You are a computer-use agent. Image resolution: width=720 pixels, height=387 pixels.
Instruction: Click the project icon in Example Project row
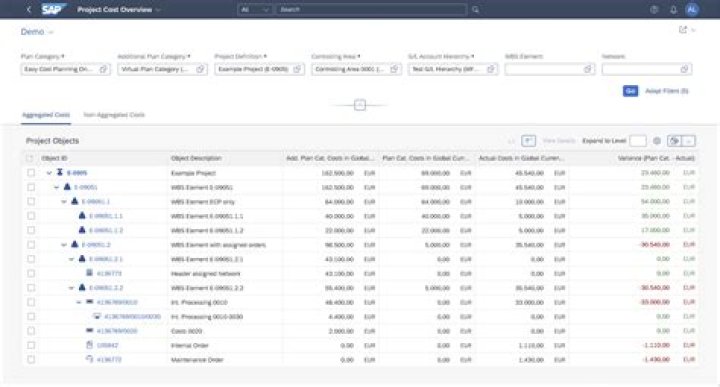tap(60, 173)
